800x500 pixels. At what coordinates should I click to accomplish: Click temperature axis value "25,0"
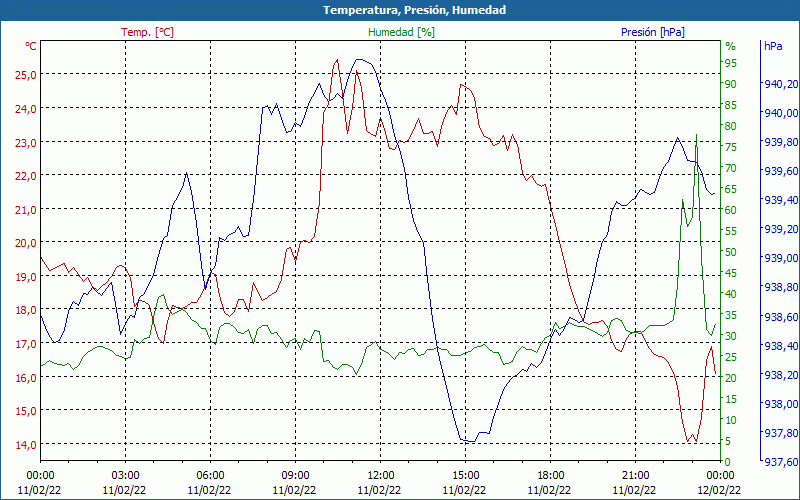click(x=26, y=75)
